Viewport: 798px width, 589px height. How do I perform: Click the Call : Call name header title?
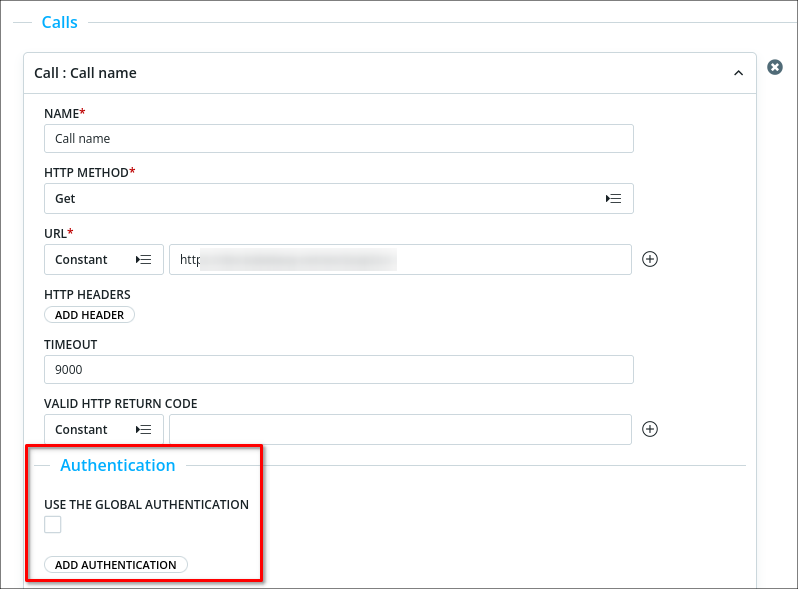tap(86, 73)
